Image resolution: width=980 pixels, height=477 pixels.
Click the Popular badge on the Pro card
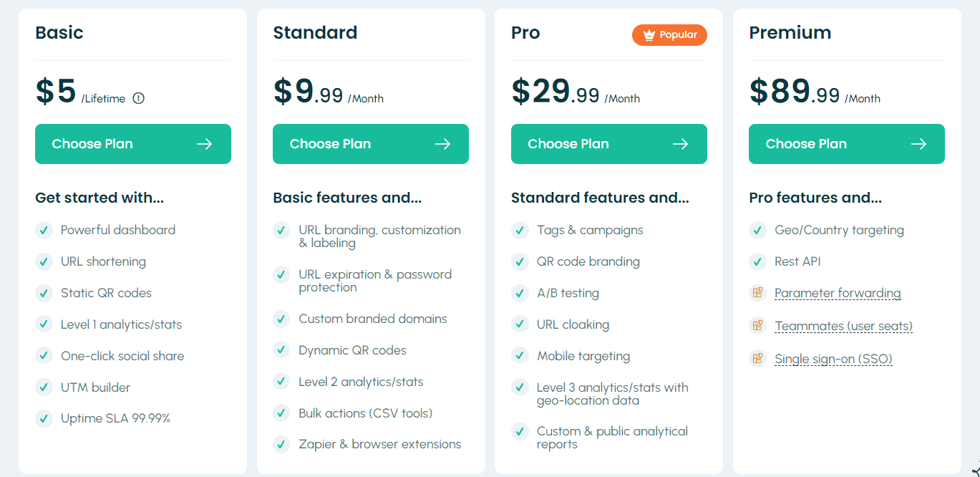click(669, 34)
